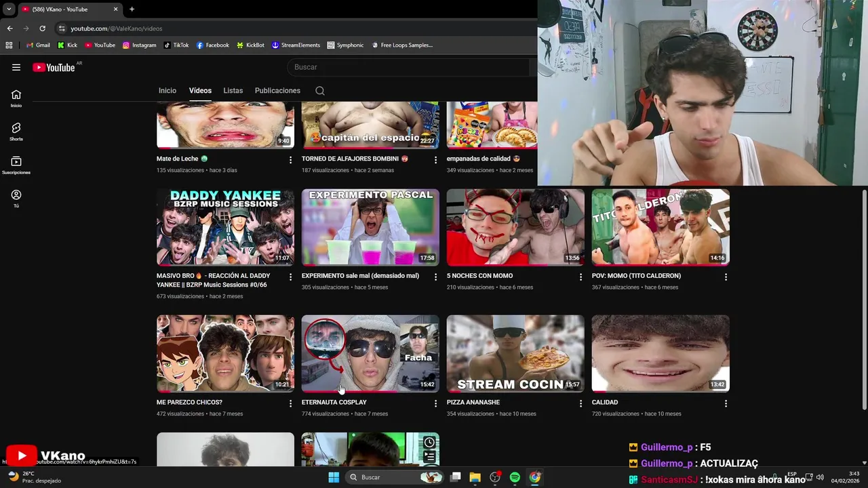
Task: Open options menu for CALIDAD video
Action: click(726, 403)
